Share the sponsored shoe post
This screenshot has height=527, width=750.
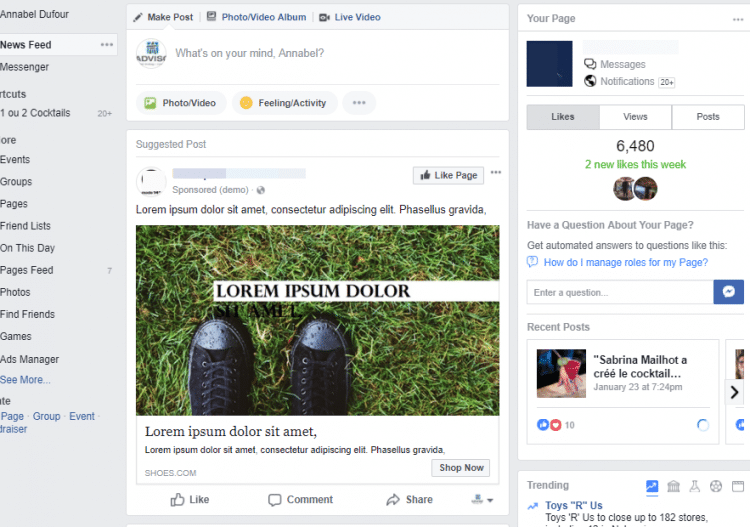409,499
